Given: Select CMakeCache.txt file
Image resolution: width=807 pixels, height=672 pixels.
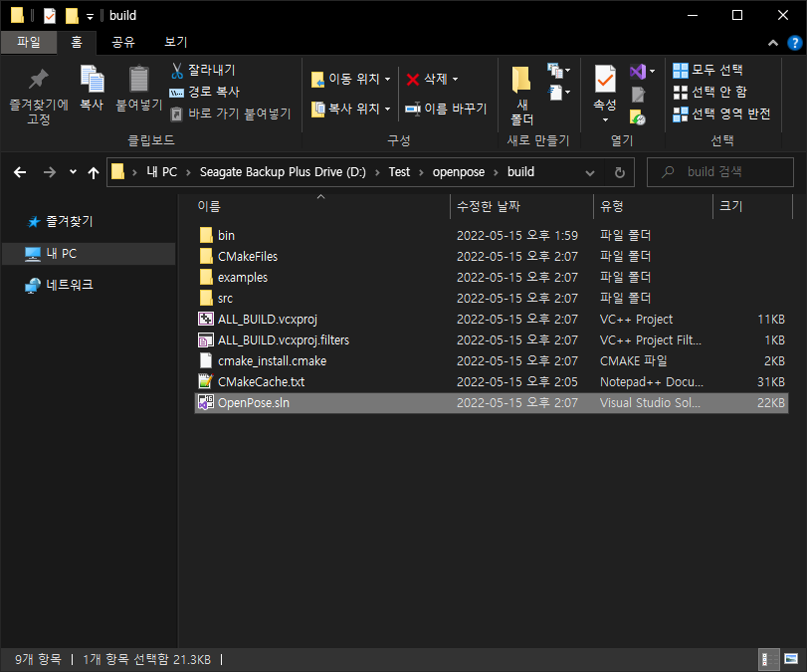Looking at the screenshot, I should pyautogui.click(x=492, y=382).
